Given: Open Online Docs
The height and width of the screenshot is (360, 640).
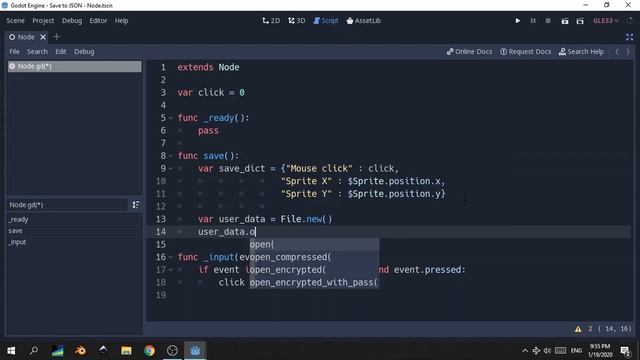Looking at the screenshot, I should tap(469, 51).
